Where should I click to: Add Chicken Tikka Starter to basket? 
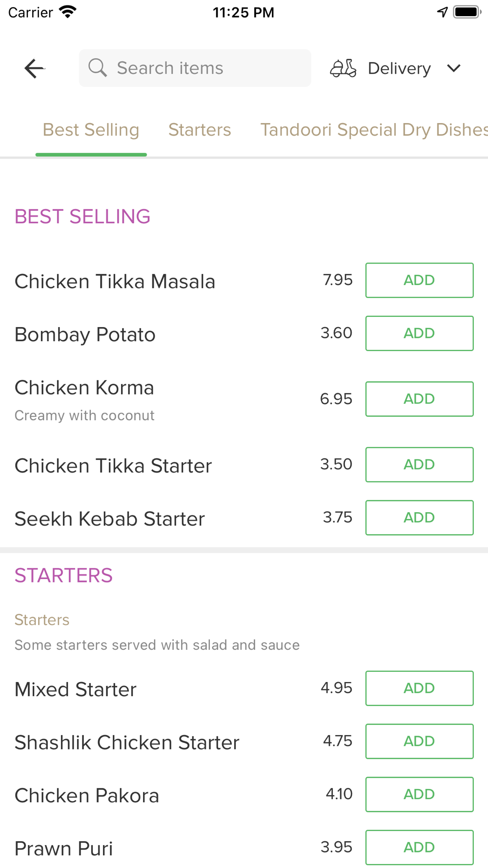click(419, 465)
